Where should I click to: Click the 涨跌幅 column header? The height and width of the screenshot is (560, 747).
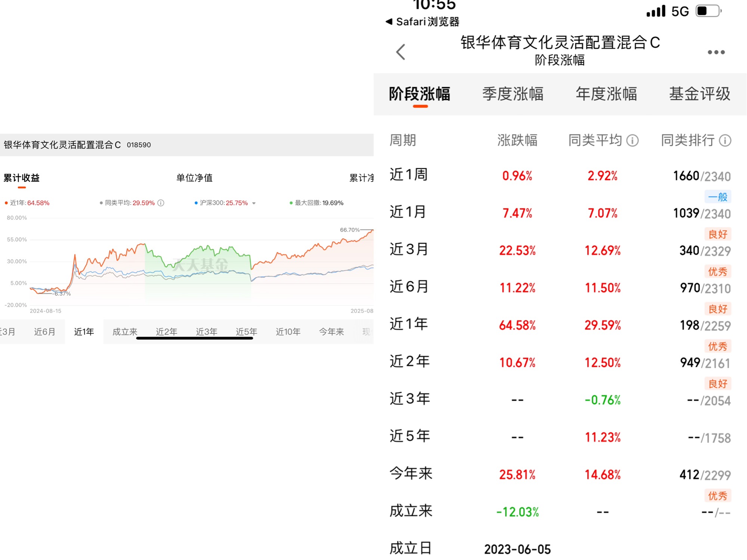(x=517, y=140)
